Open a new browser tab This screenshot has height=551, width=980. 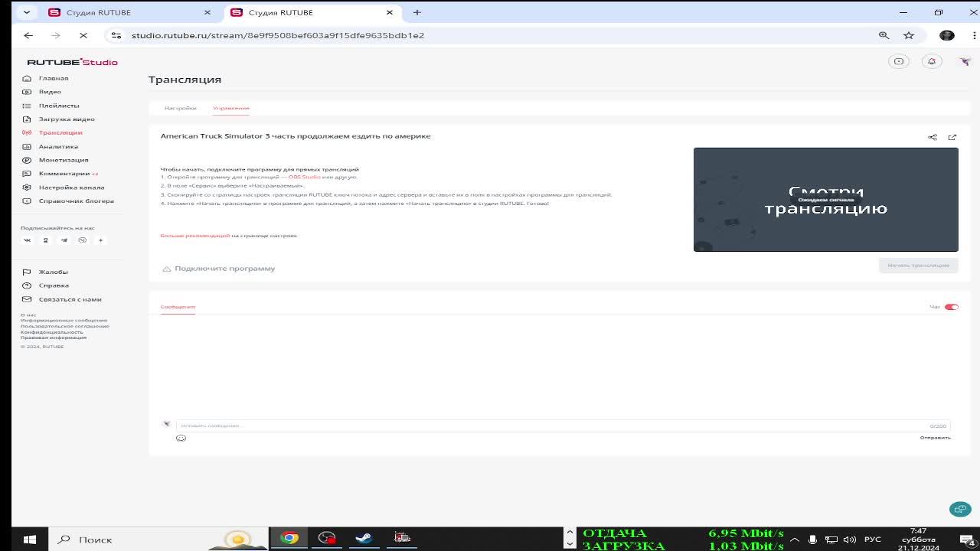point(417,12)
